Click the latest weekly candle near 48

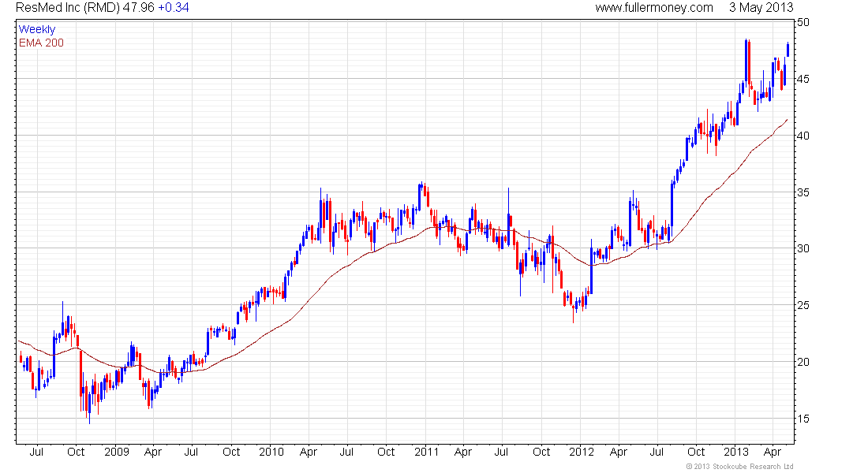pos(788,49)
